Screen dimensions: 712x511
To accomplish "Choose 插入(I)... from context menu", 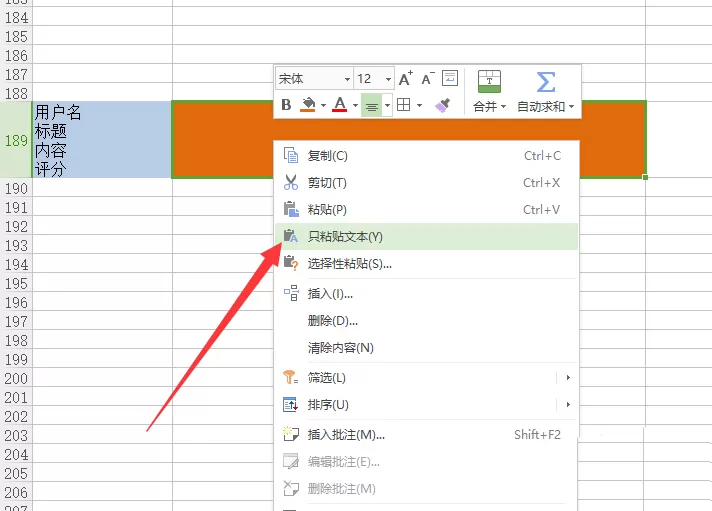I will pos(426,294).
